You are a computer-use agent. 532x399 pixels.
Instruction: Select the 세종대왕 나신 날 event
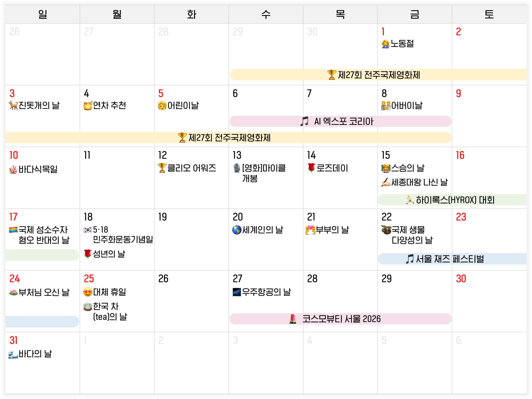coord(419,182)
